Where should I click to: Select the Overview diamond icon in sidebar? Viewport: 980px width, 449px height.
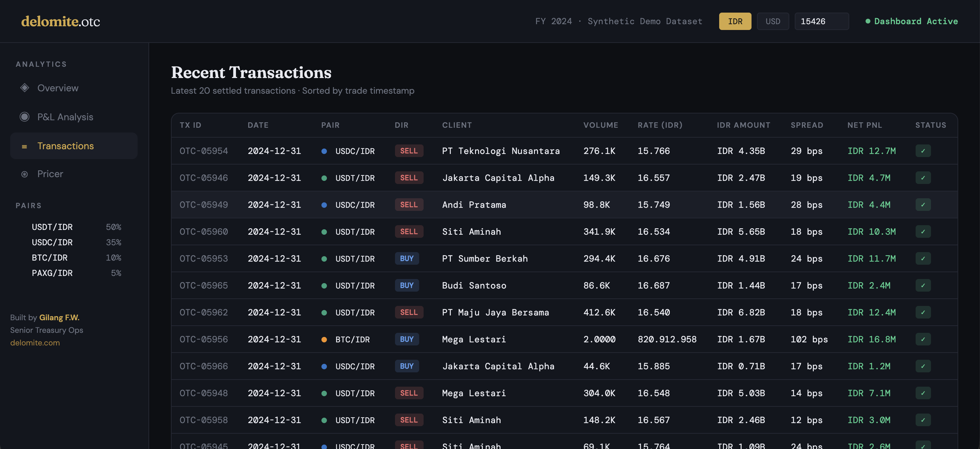coord(25,88)
